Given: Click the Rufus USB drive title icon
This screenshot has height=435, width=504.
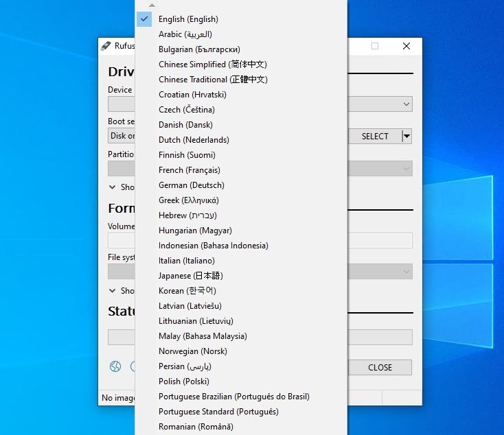Looking at the screenshot, I should click(106, 46).
